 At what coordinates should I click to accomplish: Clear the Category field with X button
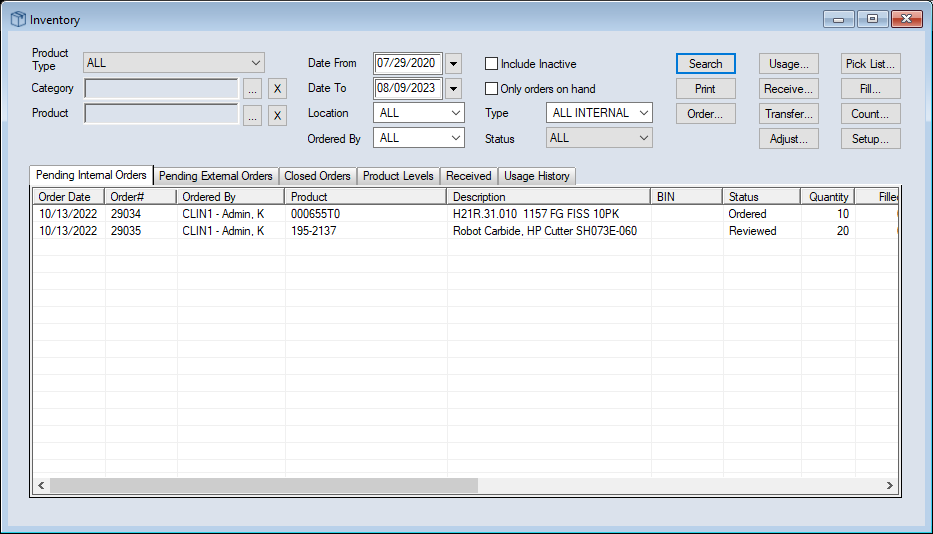(x=278, y=89)
